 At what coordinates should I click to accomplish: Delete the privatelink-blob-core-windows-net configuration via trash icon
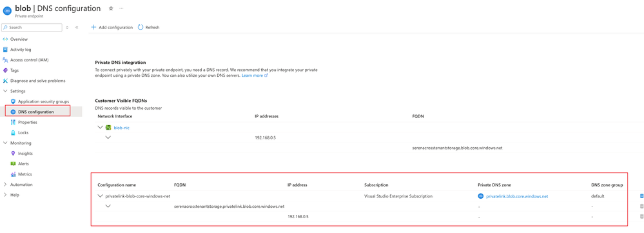[641, 196]
